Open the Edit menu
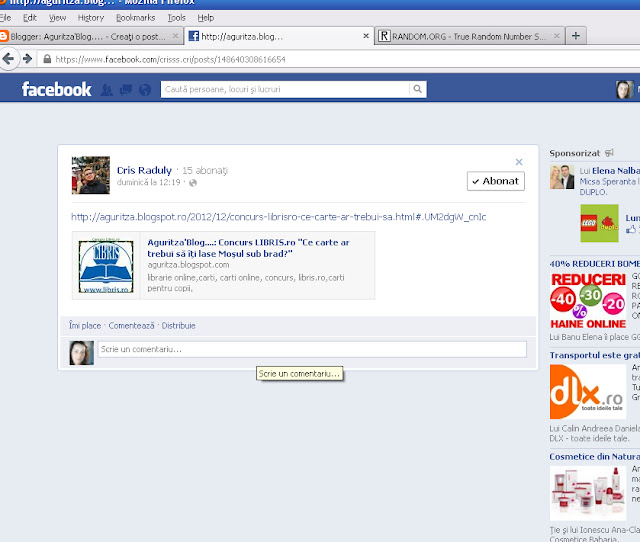This screenshot has height=542, width=640. tap(30, 18)
